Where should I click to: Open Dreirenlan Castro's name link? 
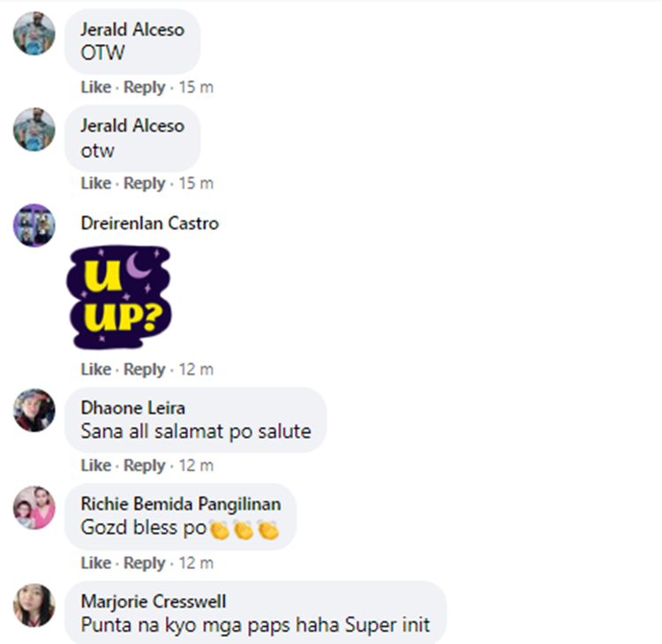tap(149, 223)
